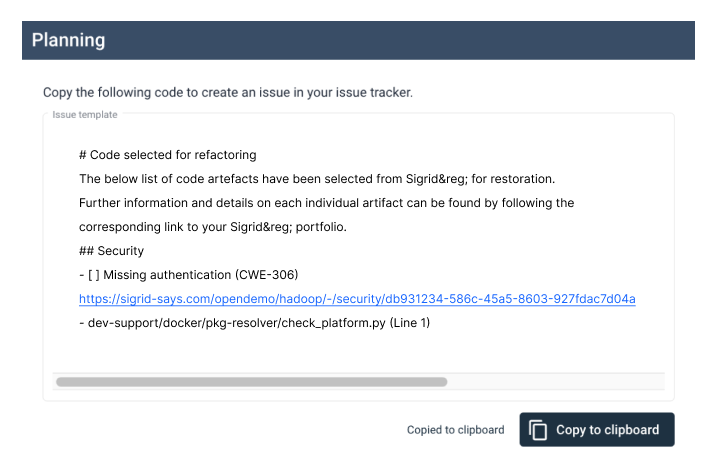
Task: Click the copy icon on the clipboard button
Action: tap(537, 430)
